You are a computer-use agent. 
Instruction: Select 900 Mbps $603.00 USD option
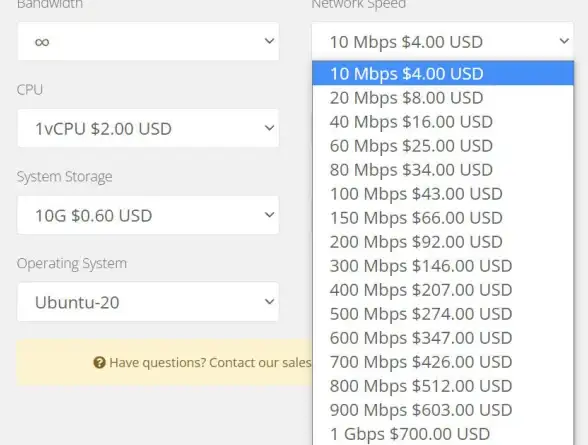pyautogui.click(x=443, y=409)
